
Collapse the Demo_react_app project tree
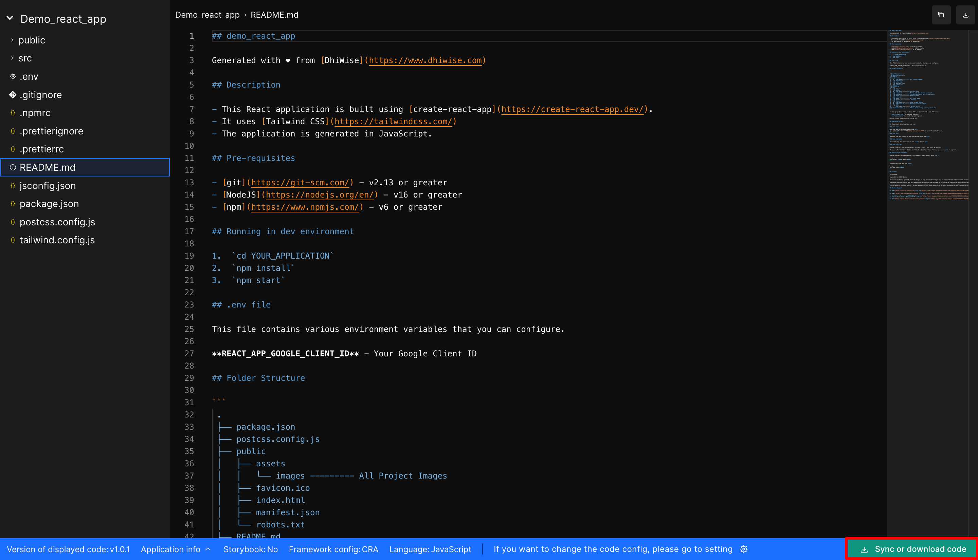(x=10, y=17)
